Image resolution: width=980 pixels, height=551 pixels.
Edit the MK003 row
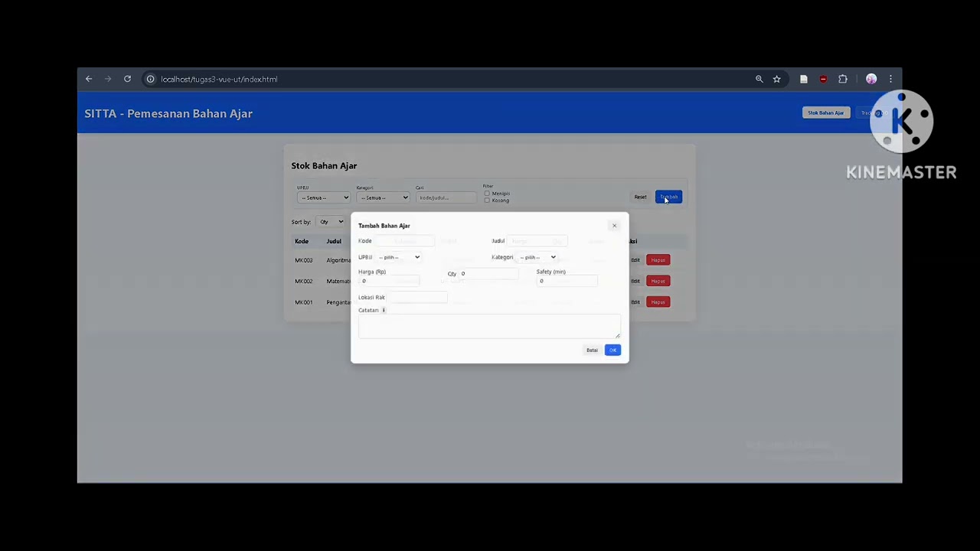pos(635,260)
